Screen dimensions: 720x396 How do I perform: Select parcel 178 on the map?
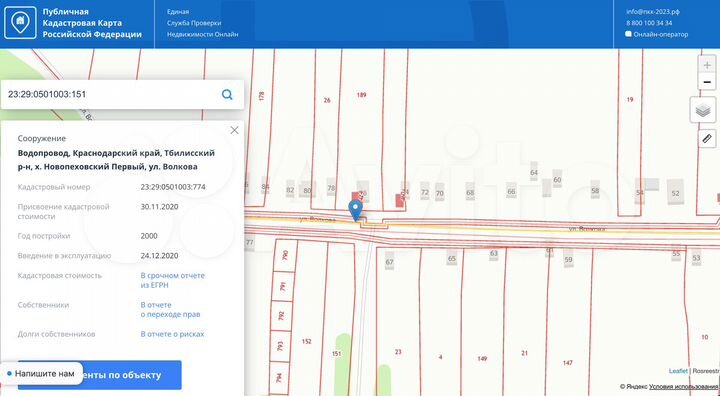[x=261, y=96]
